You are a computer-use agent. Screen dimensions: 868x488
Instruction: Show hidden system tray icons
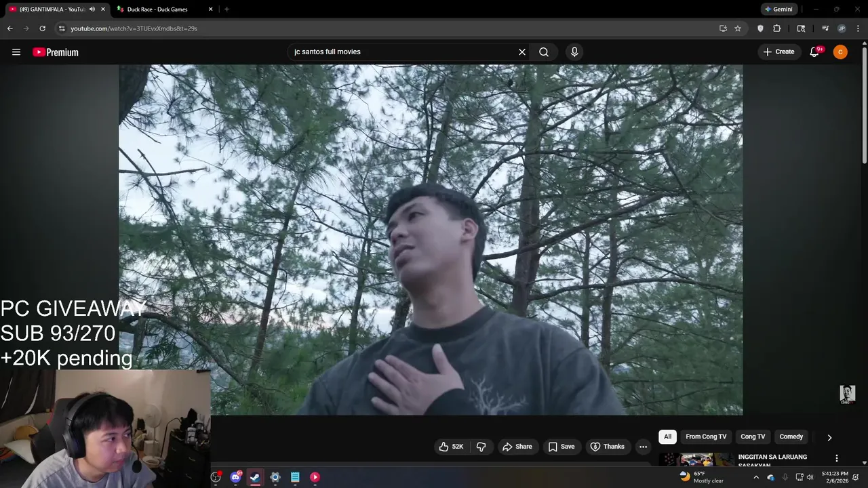(756, 477)
